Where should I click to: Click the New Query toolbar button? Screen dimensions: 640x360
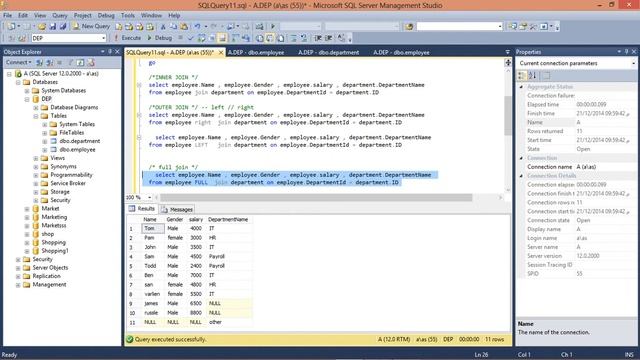(x=91, y=26)
